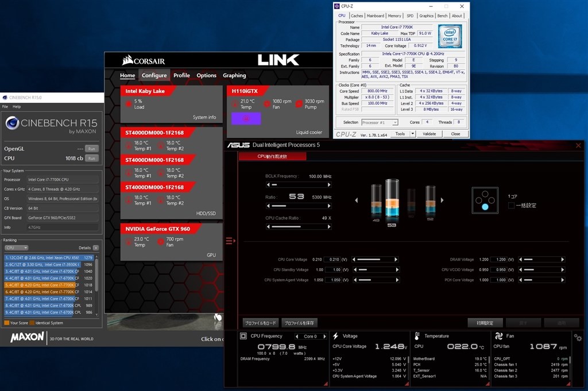Click the CPU Core Voltage input field
The height and width of the screenshot is (391, 588).
pos(332,260)
